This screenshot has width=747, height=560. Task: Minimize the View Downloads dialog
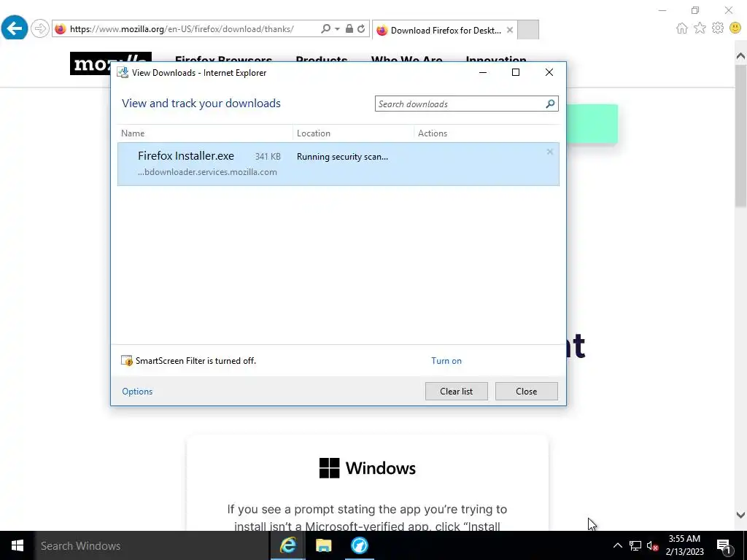click(x=483, y=72)
